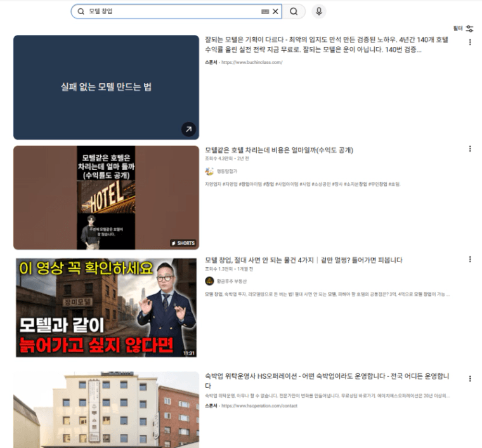Open the 실패 없는 모텔 만드는 법 ad thumbnail
The width and height of the screenshot is (482, 448).
point(106,88)
